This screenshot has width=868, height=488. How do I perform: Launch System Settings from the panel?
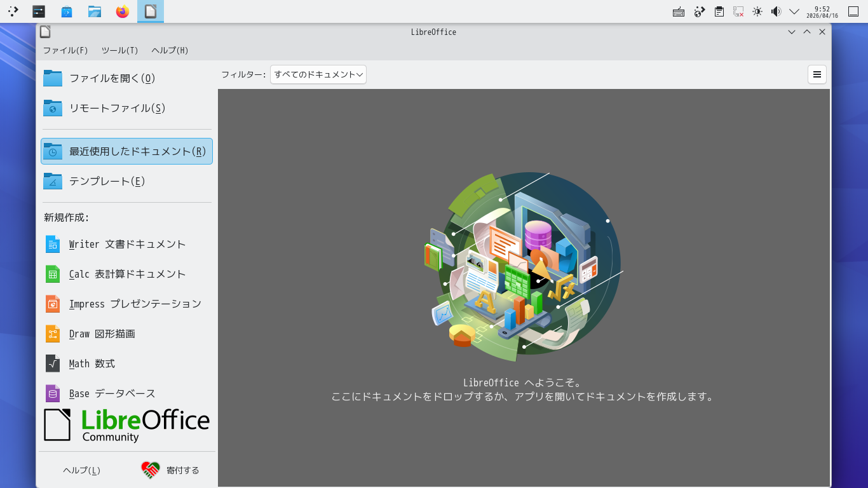click(x=39, y=11)
